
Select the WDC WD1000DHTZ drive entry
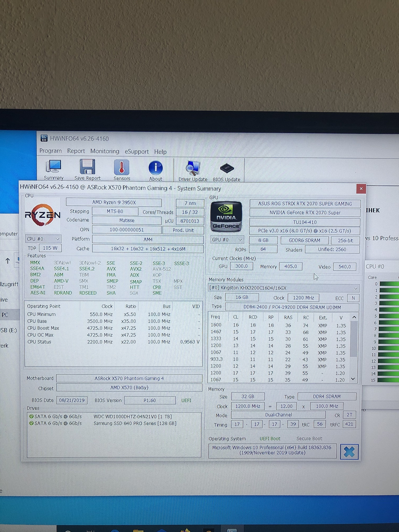click(132, 417)
